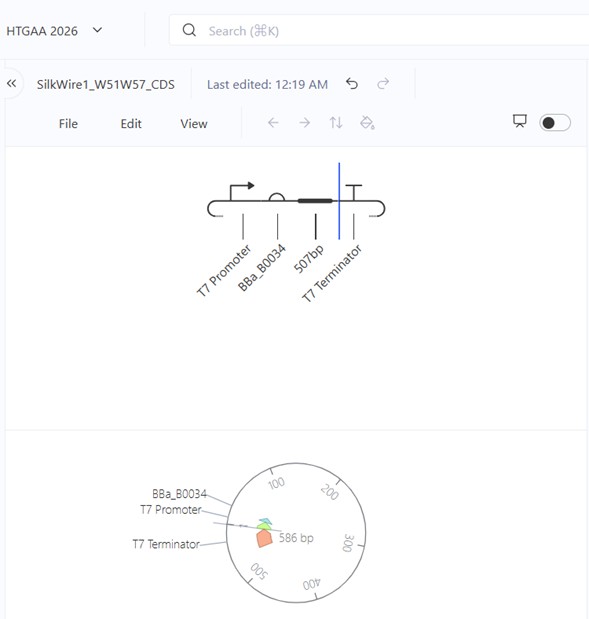Collapse sidebar with double chevron icon
Image resolution: width=589 pixels, height=619 pixels.
click(x=11, y=83)
